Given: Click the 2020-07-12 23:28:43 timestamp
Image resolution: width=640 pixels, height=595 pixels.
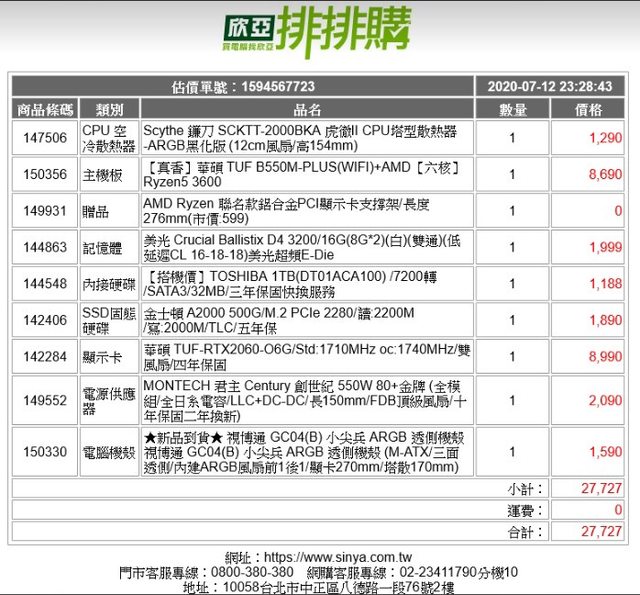Looking at the screenshot, I should click(549, 87).
